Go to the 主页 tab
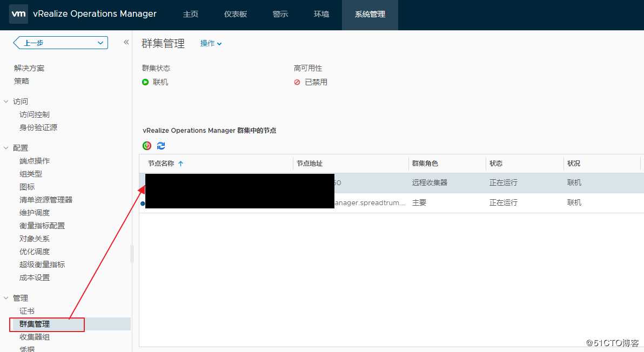 [191, 15]
